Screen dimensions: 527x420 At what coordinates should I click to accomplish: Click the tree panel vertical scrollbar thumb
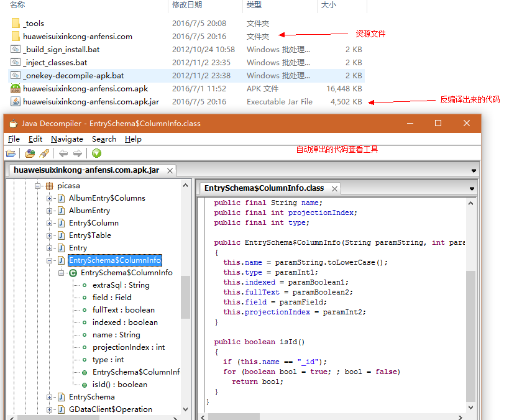(x=185, y=297)
